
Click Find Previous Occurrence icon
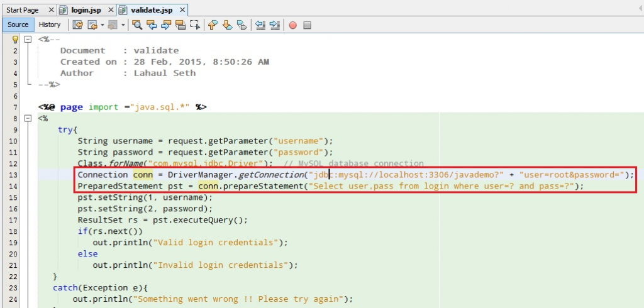click(x=152, y=25)
